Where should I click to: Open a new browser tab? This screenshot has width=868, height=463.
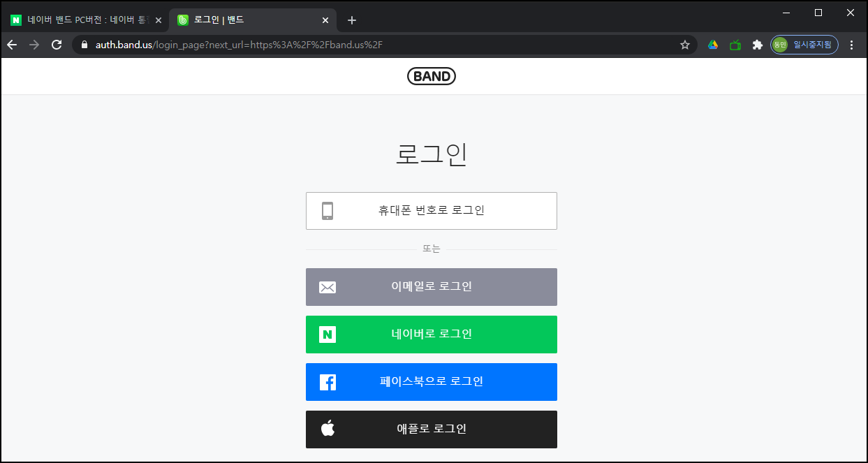pos(352,20)
